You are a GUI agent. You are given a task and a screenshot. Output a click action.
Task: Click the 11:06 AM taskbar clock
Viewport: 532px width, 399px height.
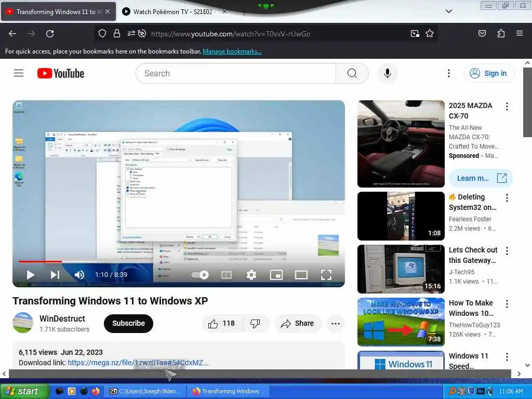511,391
